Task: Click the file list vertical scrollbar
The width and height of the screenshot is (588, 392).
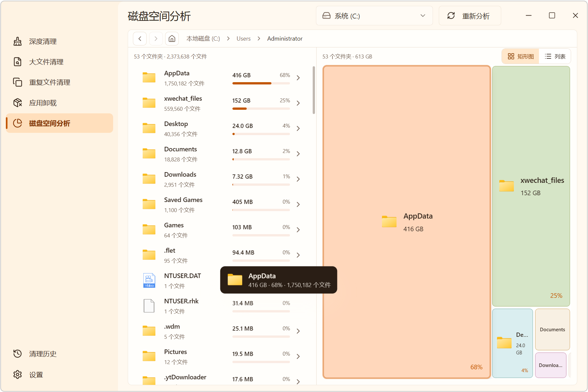Action: (314, 90)
